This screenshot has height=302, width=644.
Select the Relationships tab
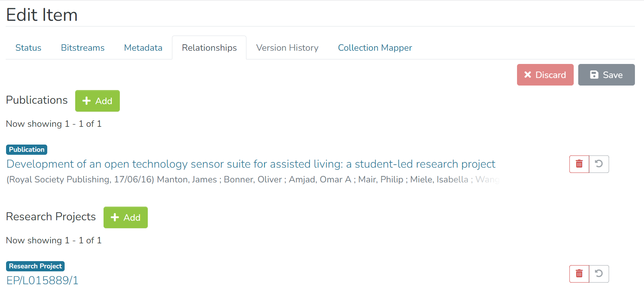pos(209,48)
